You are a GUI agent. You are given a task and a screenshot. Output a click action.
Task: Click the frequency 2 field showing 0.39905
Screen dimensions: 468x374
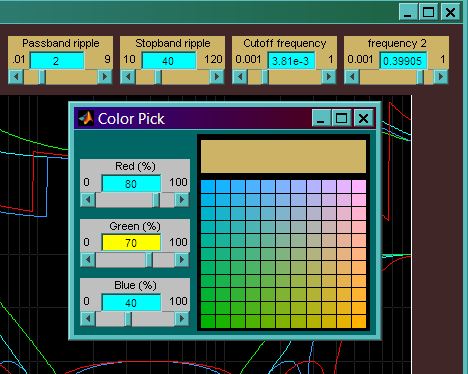[403, 61]
